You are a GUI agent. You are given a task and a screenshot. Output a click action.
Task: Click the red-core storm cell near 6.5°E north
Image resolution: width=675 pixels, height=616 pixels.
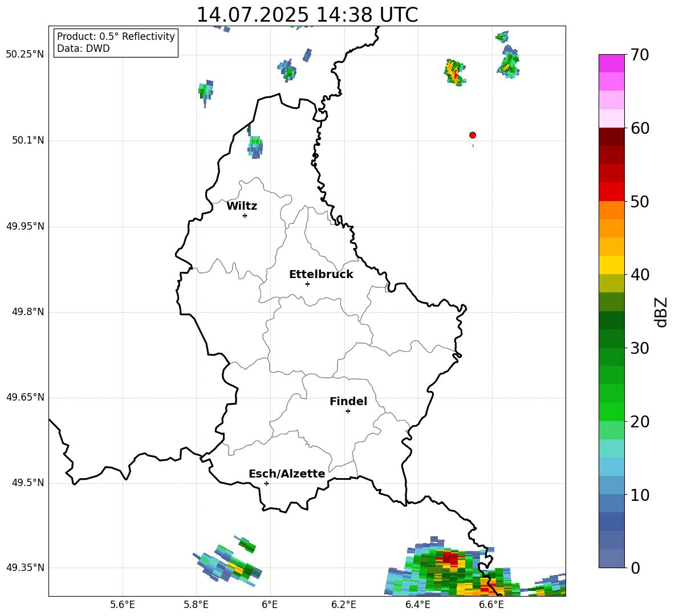pyautogui.click(x=454, y=73)
